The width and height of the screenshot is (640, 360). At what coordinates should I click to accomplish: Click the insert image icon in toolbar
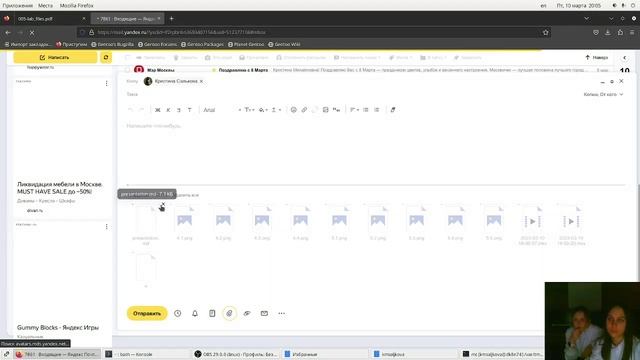click(325, 110)
